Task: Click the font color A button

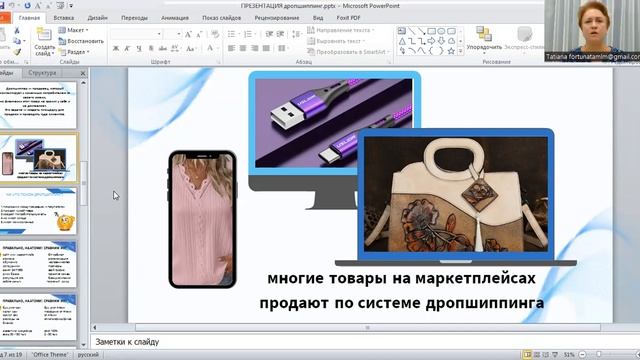Action: pos(210,48)
